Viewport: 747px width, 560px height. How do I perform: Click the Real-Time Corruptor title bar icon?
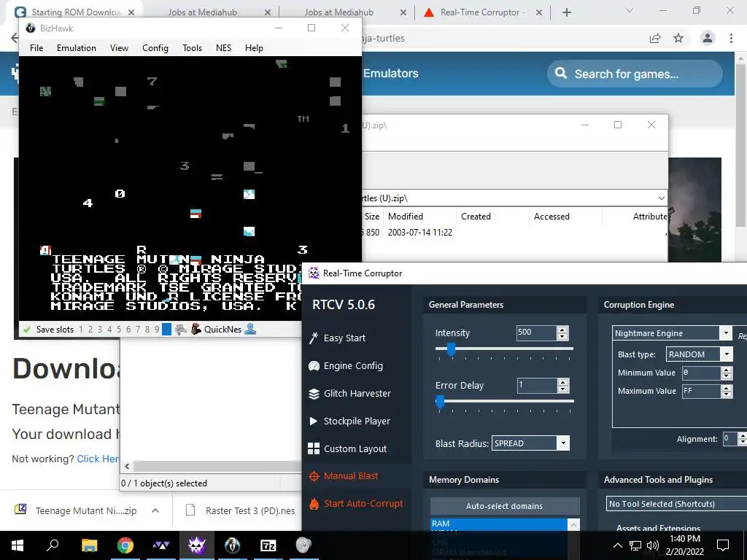(314, 273)
